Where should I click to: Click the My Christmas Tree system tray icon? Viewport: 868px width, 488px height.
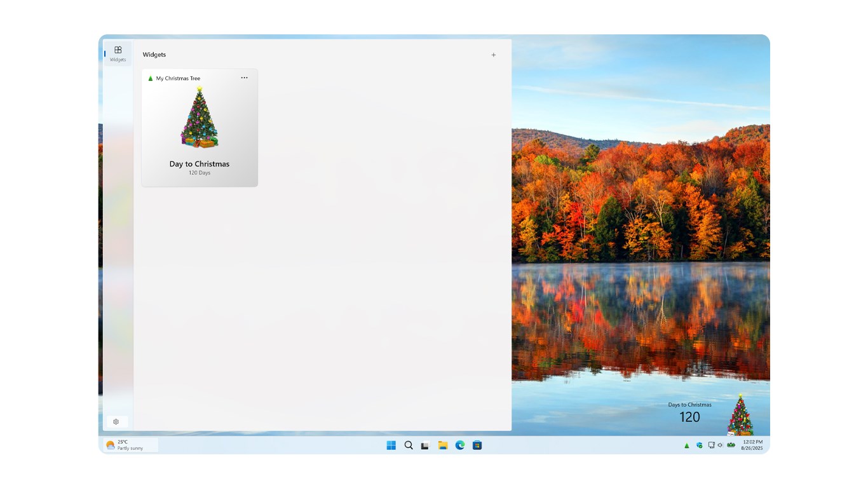(686, 445)
